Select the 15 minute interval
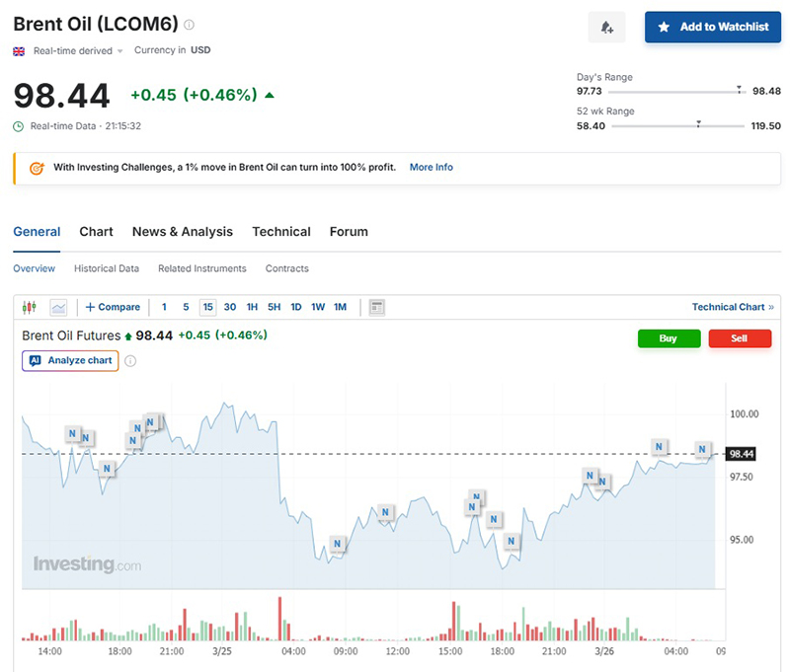Screen dimensions: 790x672 click(207, 307)
